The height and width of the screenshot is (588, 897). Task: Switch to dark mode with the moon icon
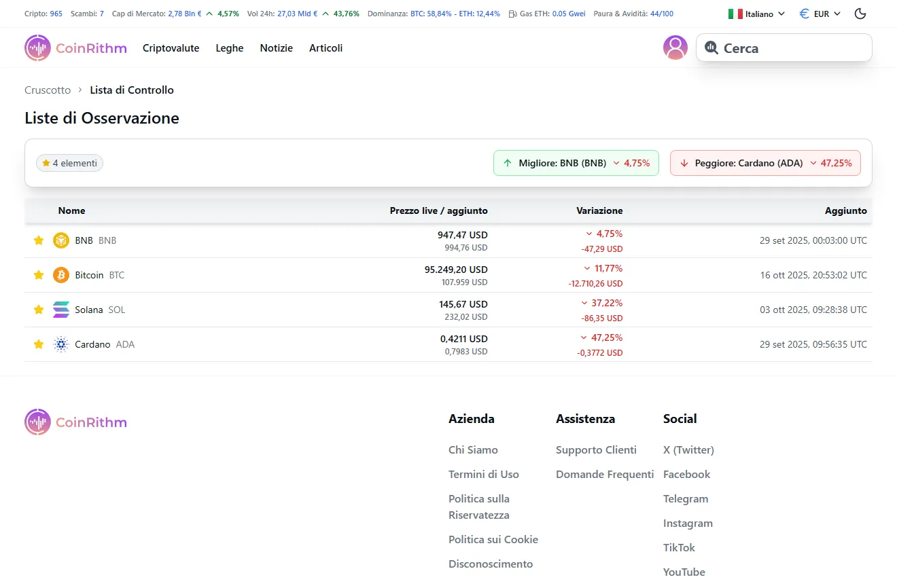(x=860, y=13)
